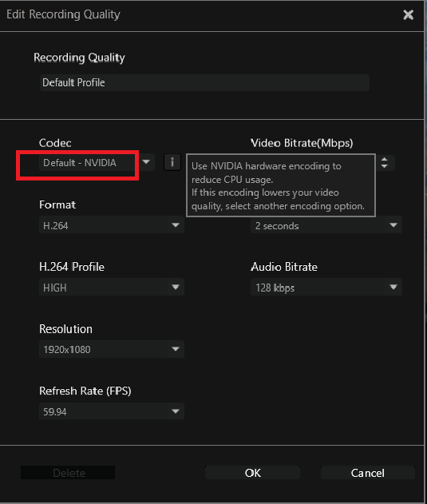The height and width of the screenshot is (504, 427).
Task: Open the H.264 Profile dropdown set to HIGH
Action: pyautogui.click(x=112, y=288)
